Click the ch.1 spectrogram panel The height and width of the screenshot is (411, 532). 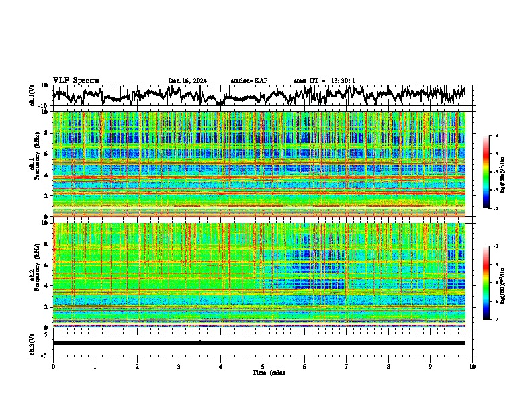(259, 164)
